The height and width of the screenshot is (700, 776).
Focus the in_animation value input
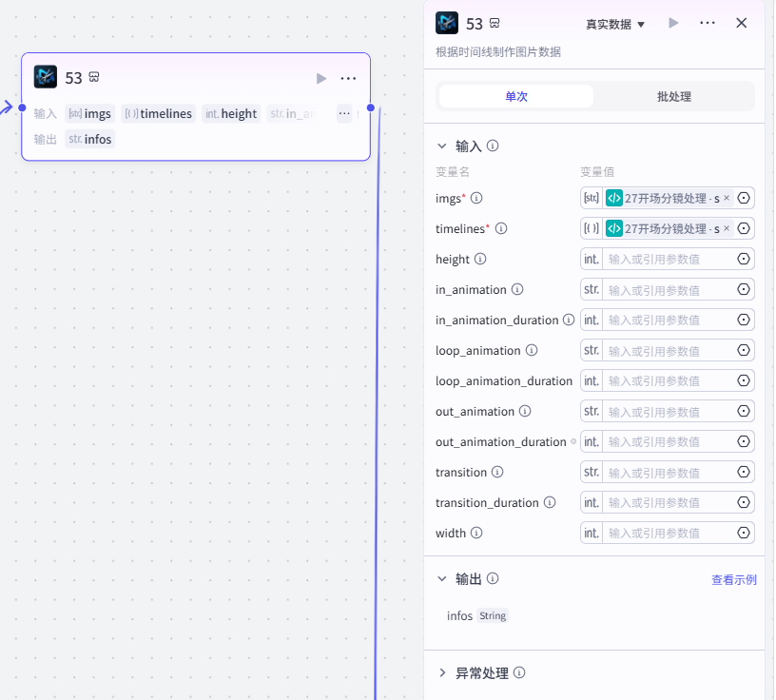[669, 289]
